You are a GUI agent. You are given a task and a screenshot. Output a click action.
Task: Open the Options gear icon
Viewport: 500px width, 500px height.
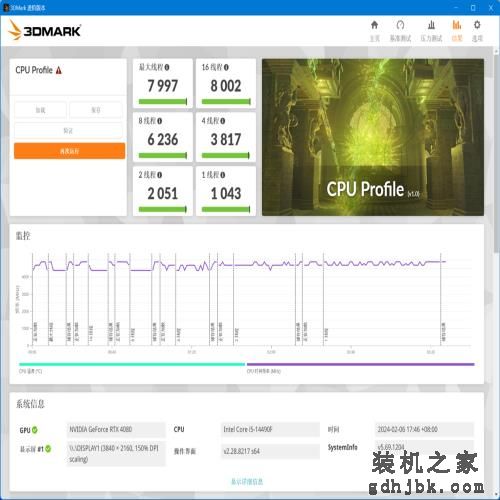tap(477, 25)
